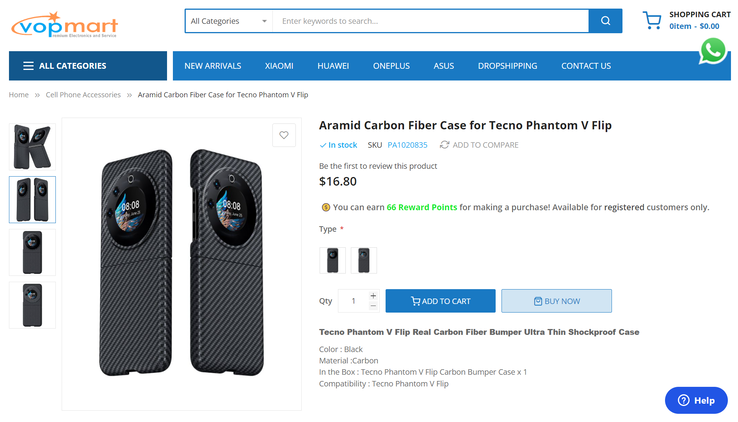Open the shopping cart icon
This screenshot has height=422, width=738.
(x=652, y=21)
